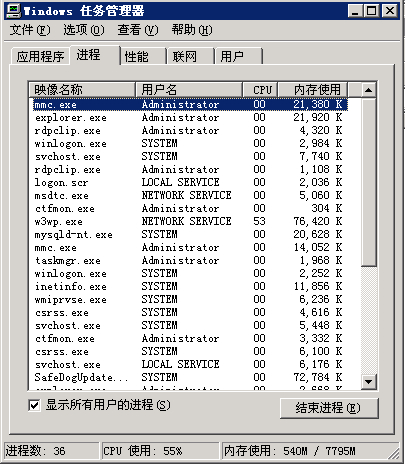The image size is (405, 464).
Task: Select csrss.exe using 6,100 K
Action: [190, 352]
